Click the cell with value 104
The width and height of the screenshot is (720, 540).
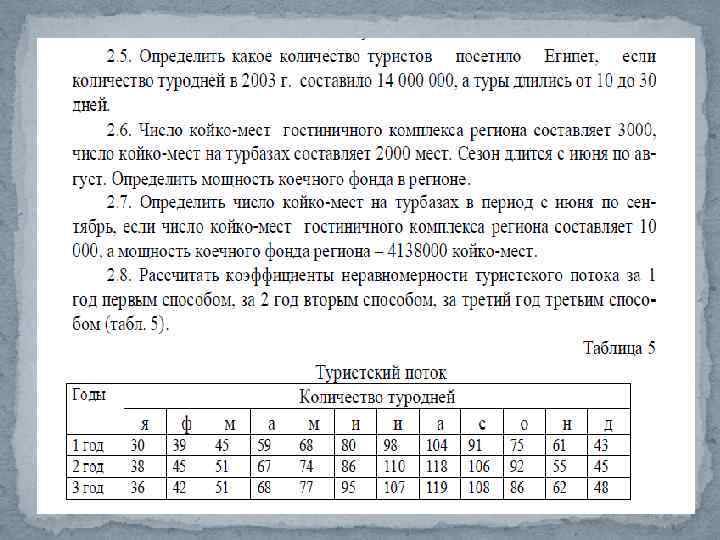pyautogui.click(x=436, y=445)
